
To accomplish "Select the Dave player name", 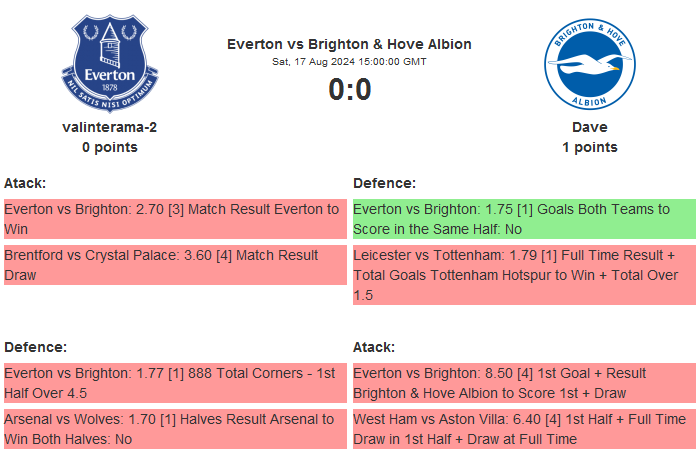I will pos(589,127).
